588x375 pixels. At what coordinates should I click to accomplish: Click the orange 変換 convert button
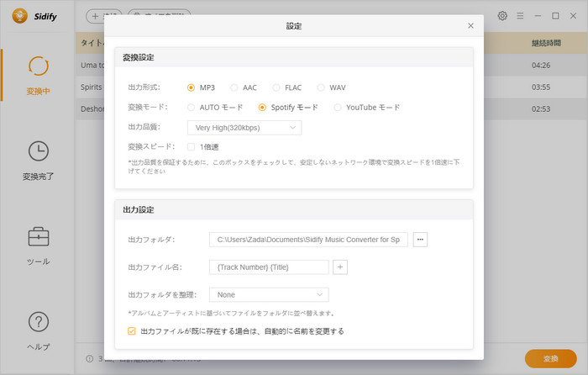pos(550,358)
